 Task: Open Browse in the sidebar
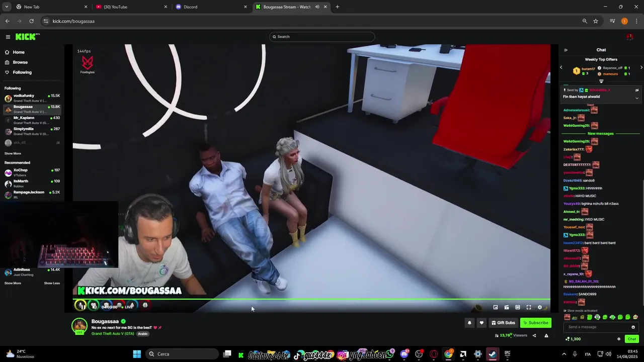(x=20, y=62)
